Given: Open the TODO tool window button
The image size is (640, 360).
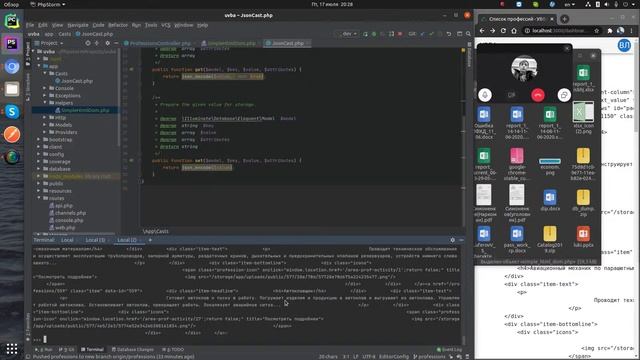Looking at the screenshot, I should [x=173, y=349].
